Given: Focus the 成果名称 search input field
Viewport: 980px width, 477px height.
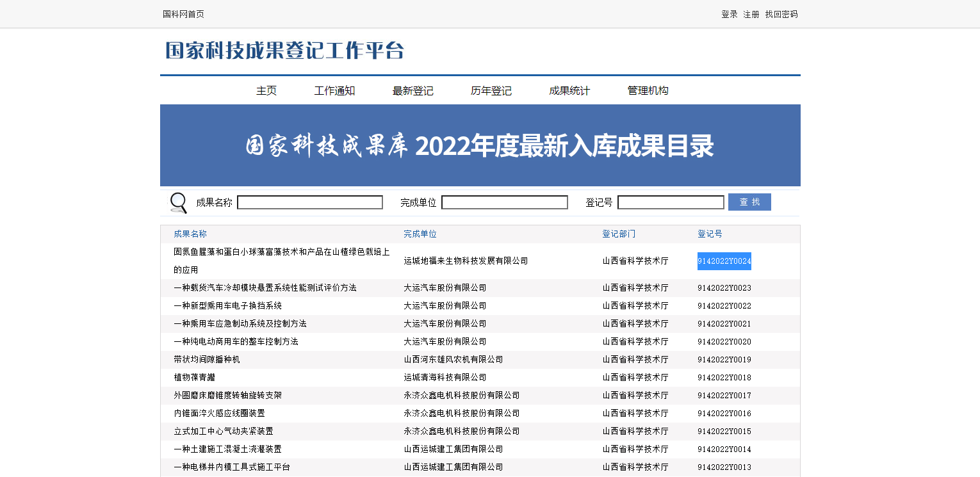Looking at the screenshot, I should point(310,202).
